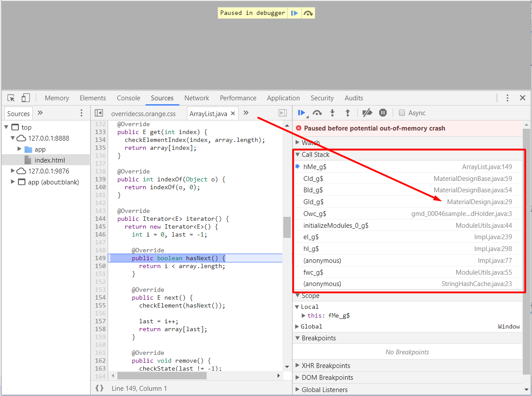Open Sources navigator three-dot menu

coord(81,113)
